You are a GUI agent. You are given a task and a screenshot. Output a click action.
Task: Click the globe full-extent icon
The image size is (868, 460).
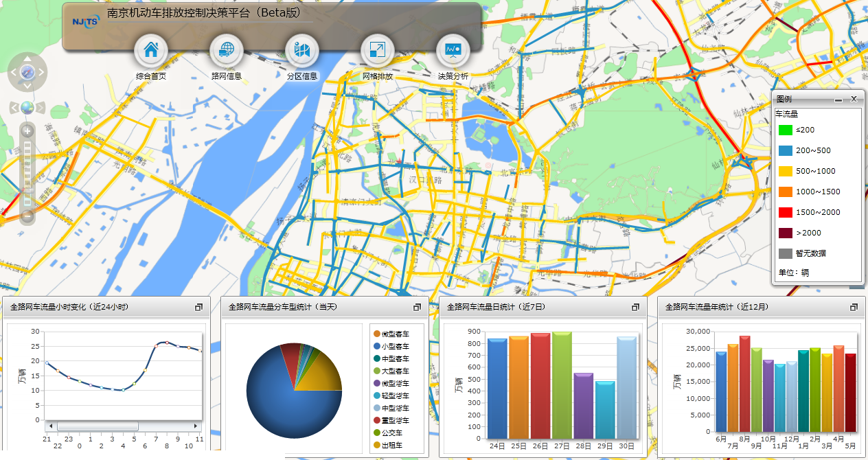(27, 108)
